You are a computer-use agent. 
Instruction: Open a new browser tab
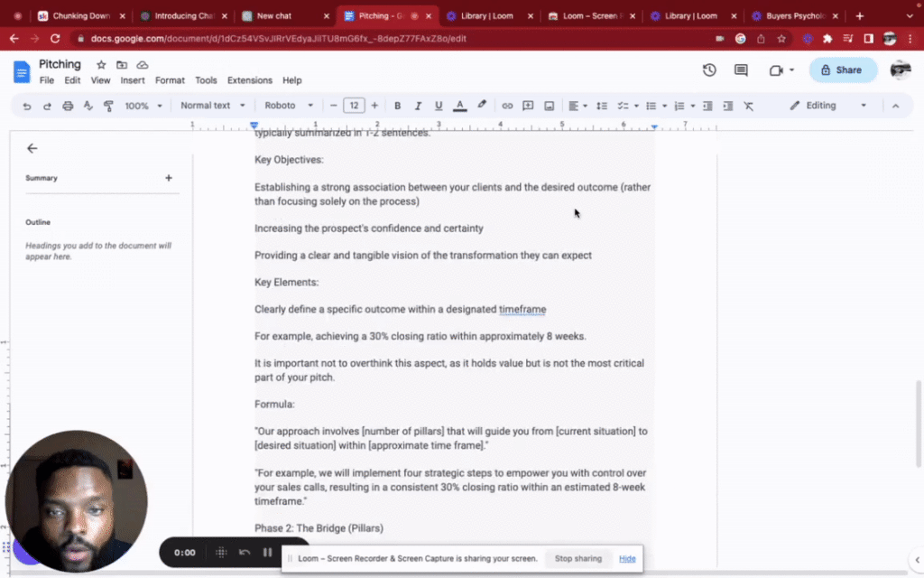[x=859, y=16]
